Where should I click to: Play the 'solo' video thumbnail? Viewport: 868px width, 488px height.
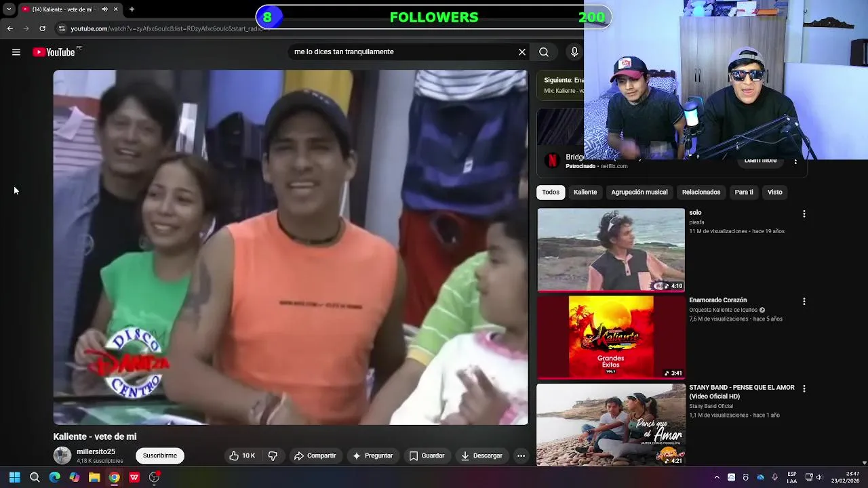tap(611, 249)
